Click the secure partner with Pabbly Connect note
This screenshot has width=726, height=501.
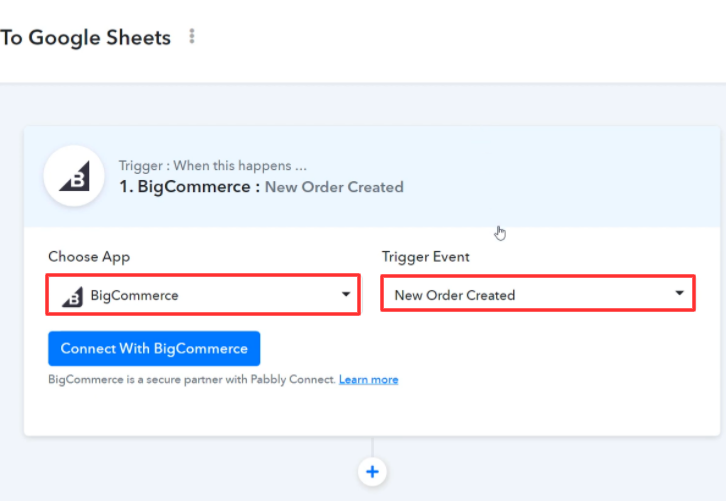(x=192, y=380)
